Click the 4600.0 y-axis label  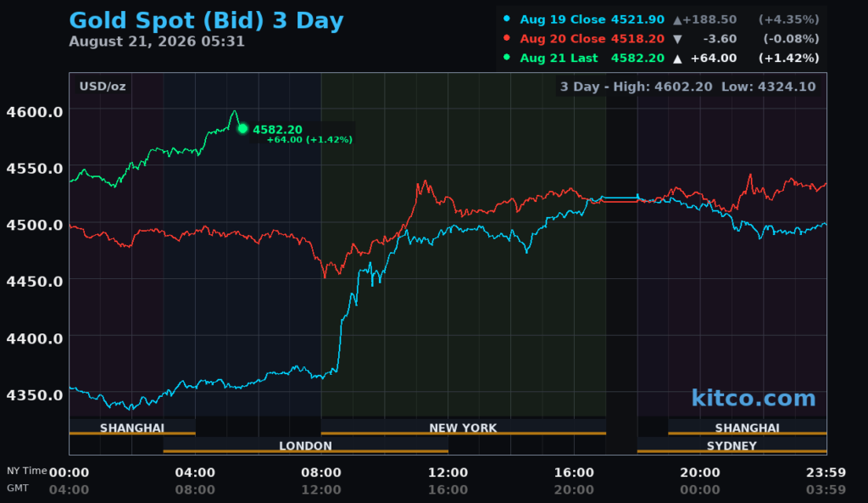tap(34, 113)
